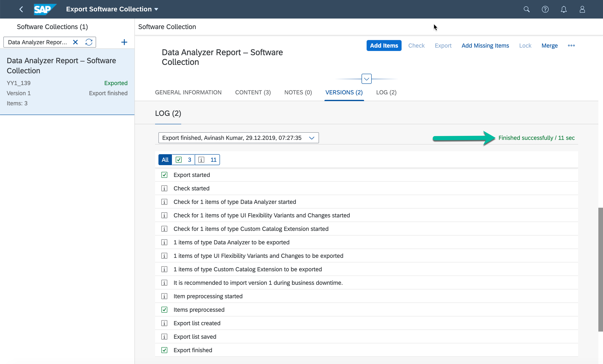Open the user profile icon
Viewport: 603px width, 364px height.
[x=582, y=9]
